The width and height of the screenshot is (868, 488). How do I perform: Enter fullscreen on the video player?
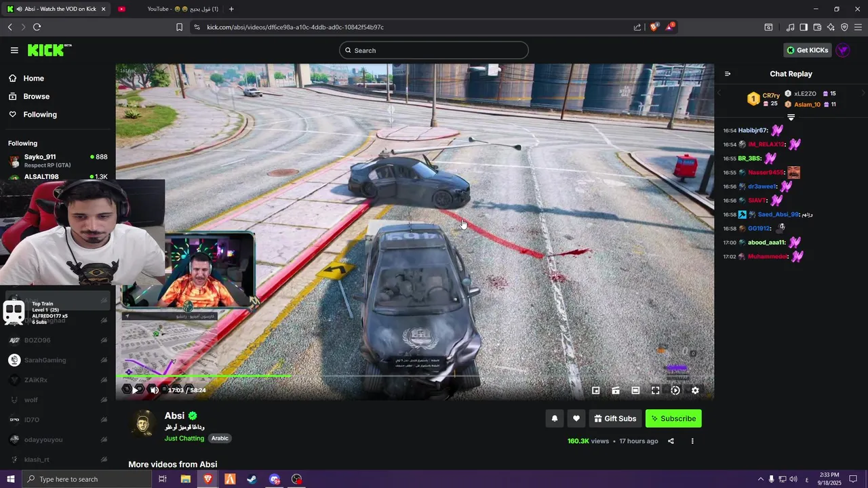[x=656, y=390]
